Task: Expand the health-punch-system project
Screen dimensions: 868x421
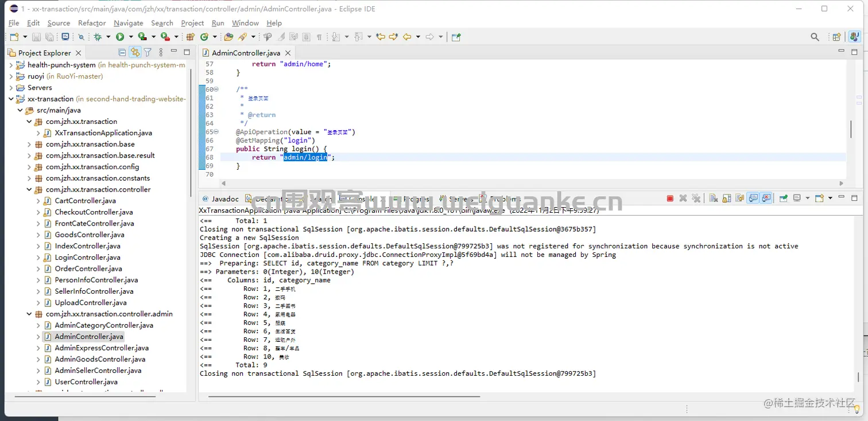Action: [x=11, y=65]
